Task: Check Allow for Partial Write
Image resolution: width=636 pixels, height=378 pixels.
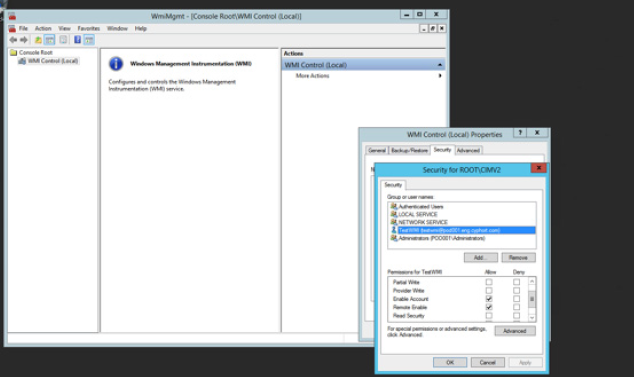Action: (x=489, y=282)
